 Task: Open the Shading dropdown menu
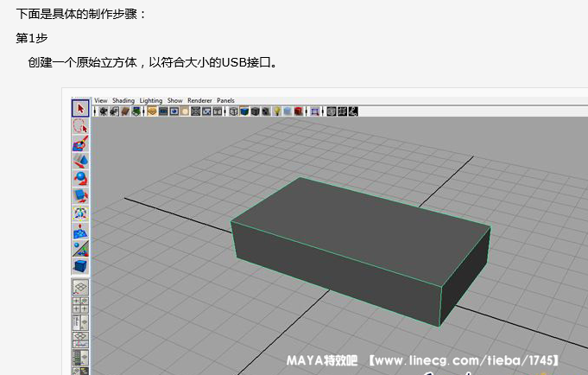123,100
